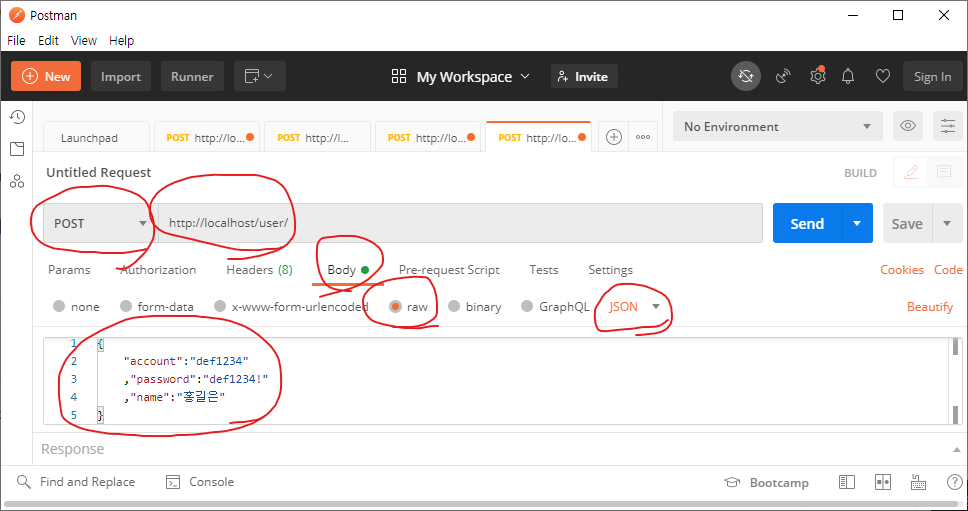968x511 pixels.
Task: Open the JSON body format dropdown
Action: coord(635,306)
